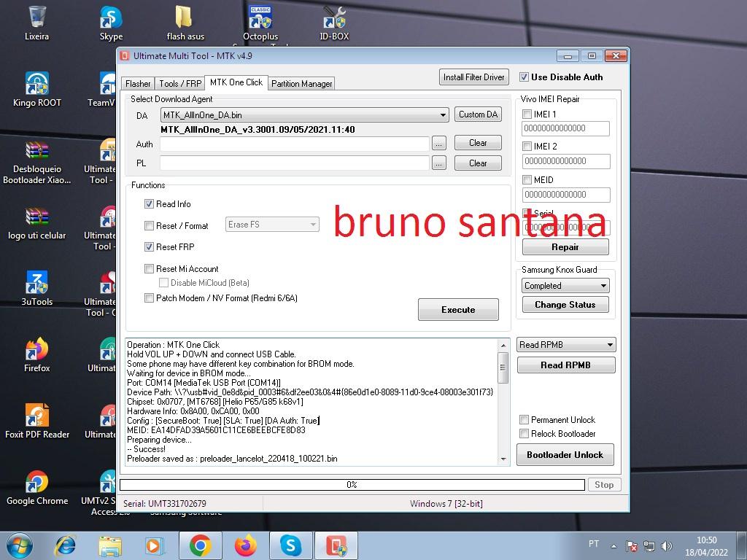Expand the Samsung Knox Guard Completed dropdown

[565, 286]
